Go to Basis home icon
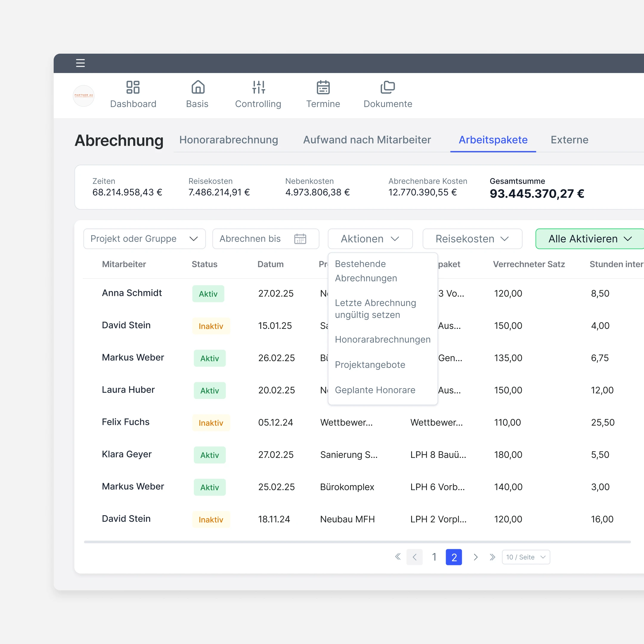The image size is (644, 644). 198,87
